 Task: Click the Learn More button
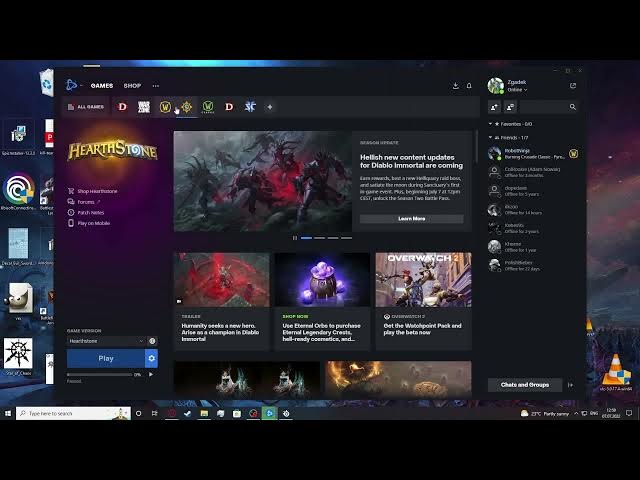[411, 219]
